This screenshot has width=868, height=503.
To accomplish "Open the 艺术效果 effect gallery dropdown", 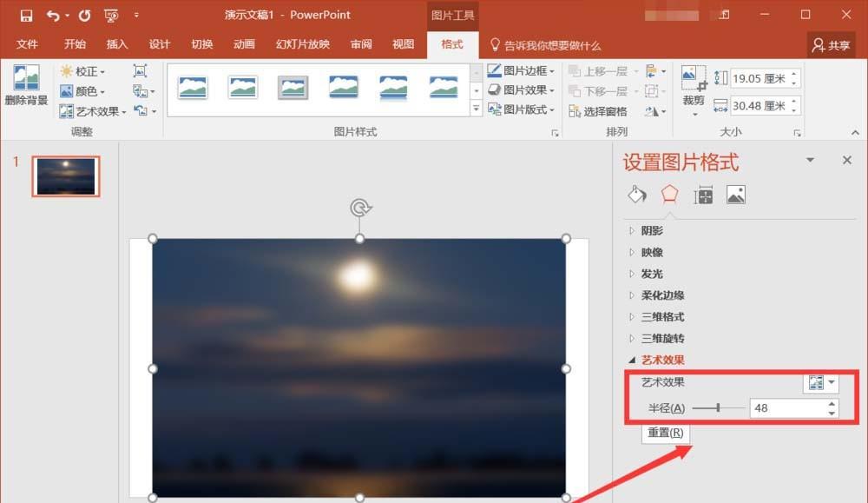I will (830, 383).
